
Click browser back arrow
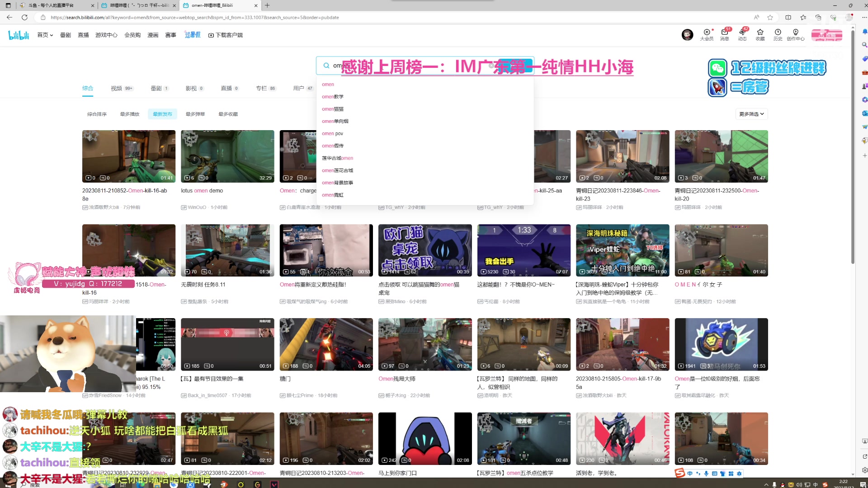(9, 17)
